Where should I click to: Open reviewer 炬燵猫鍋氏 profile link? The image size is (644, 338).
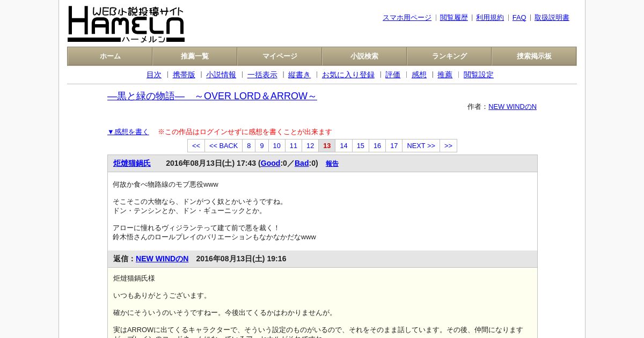tap(132, 163)
